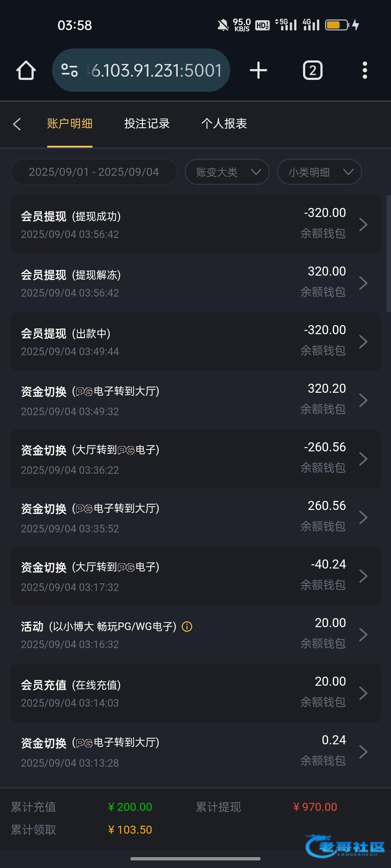
Task: Open details arrow of 提现成功 record
Action: point(363,225)
